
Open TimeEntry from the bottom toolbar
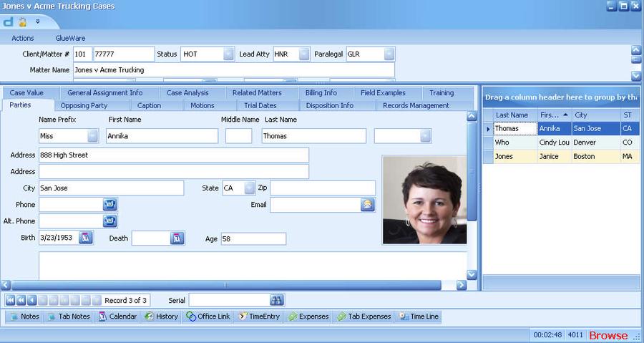pos(259,317)
